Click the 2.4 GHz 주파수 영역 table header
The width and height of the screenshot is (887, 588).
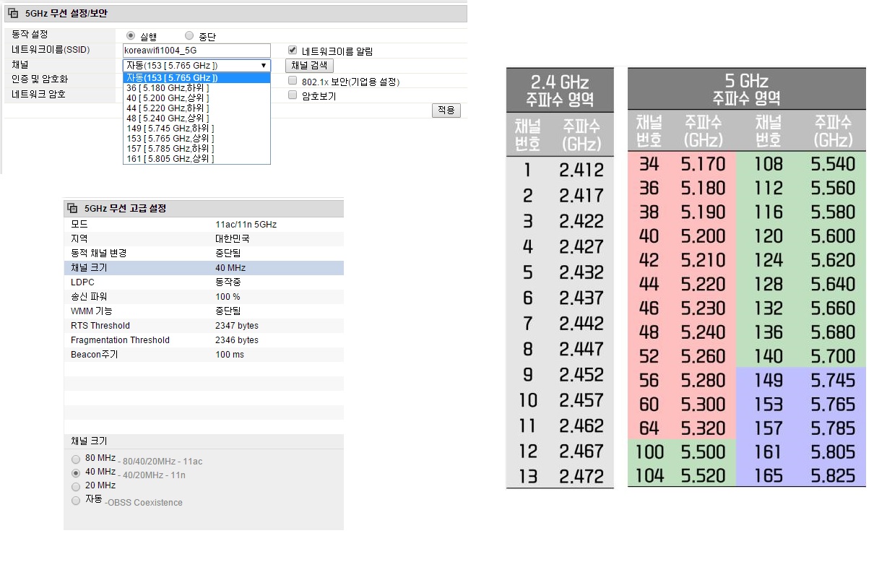[560, 90]
